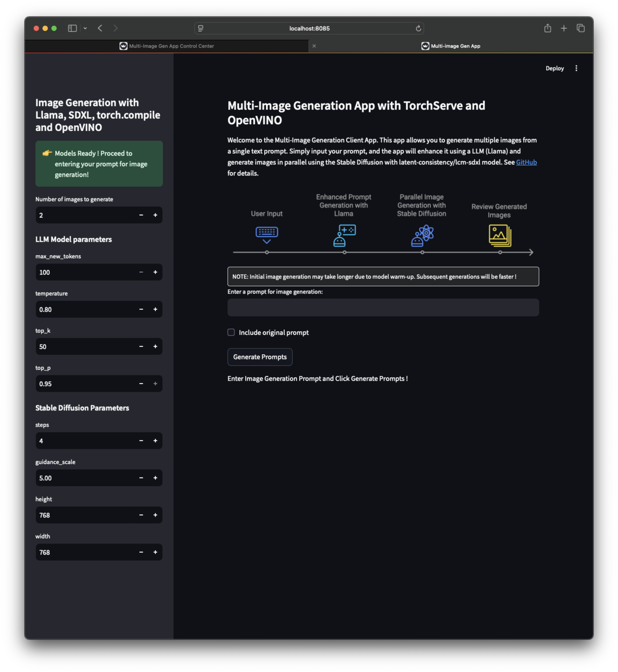Open a new tab with plus icon
Screen dimensions: 618x672
tap(564, 28)
